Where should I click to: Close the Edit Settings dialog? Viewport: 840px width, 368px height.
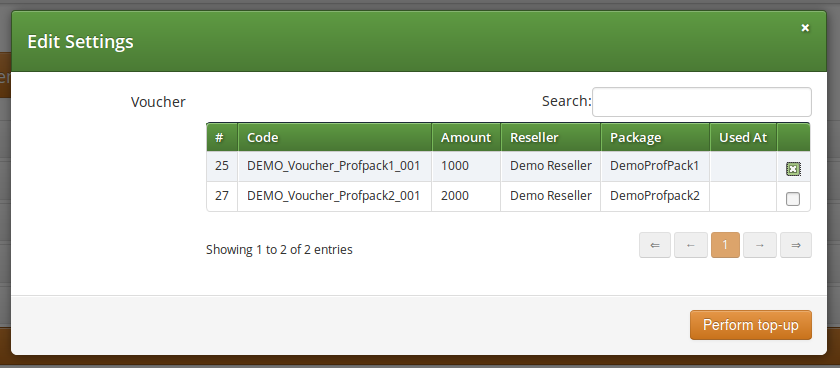[805, 28]
